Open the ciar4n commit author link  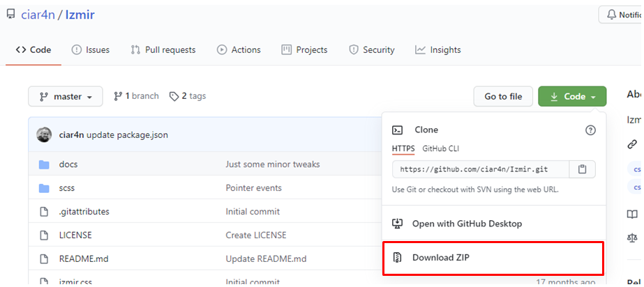72,135
